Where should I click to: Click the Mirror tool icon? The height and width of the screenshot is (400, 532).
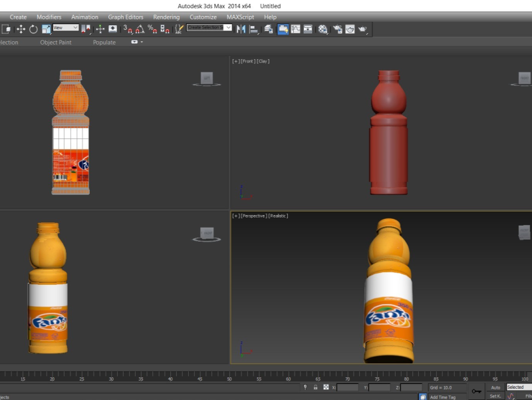coord(241,29)
